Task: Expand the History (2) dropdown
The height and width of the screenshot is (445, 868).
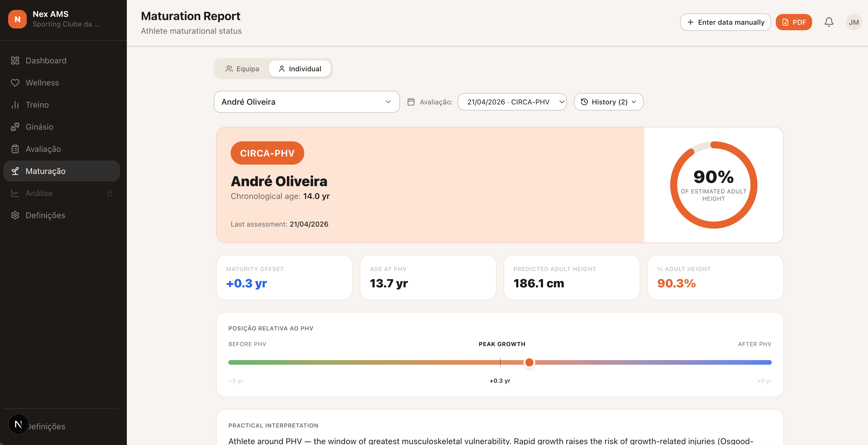Action: click(x=609, y=102)
